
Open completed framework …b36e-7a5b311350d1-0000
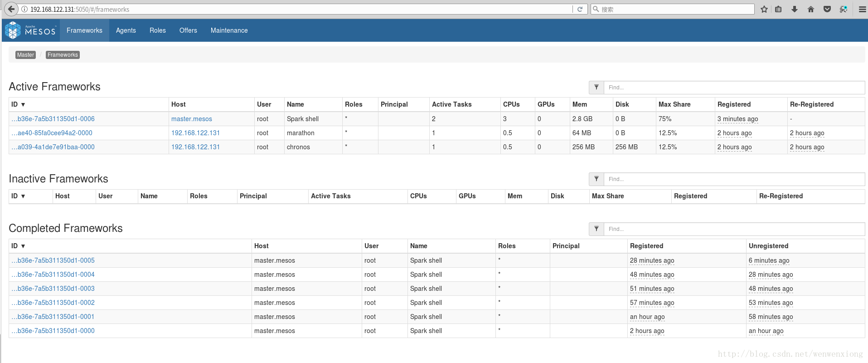(x=53, y=331)
